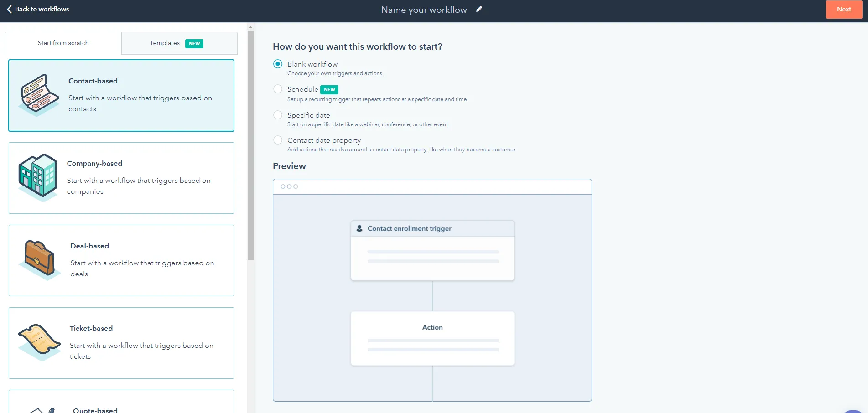Viewport: 868px width, 413px height.
Task: Click the 'How do you want this workflow to start?' heading
Action: tap(358, 46)
